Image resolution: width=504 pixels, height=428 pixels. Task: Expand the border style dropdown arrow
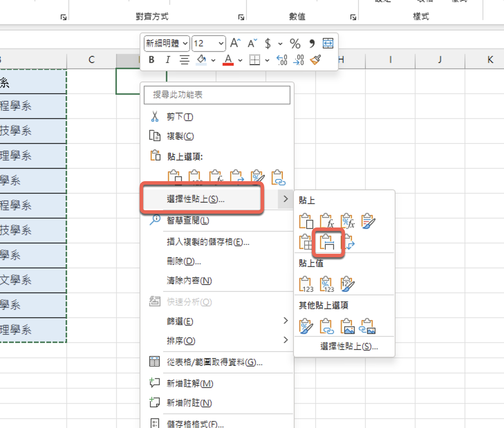coord(267,61)
